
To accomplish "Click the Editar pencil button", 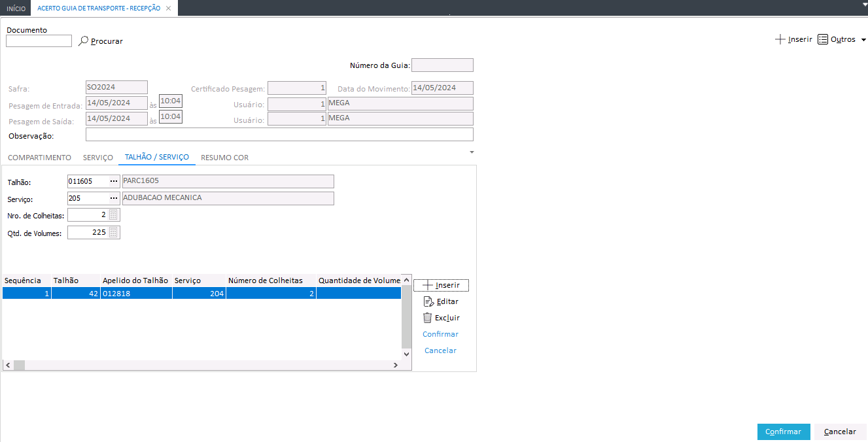I will (441, 301).
